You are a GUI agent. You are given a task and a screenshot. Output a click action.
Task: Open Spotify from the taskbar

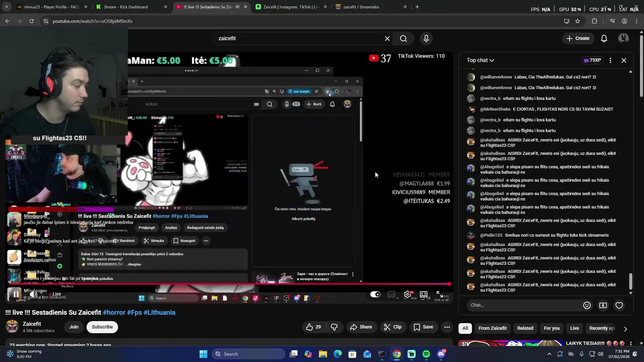[427, 354]
